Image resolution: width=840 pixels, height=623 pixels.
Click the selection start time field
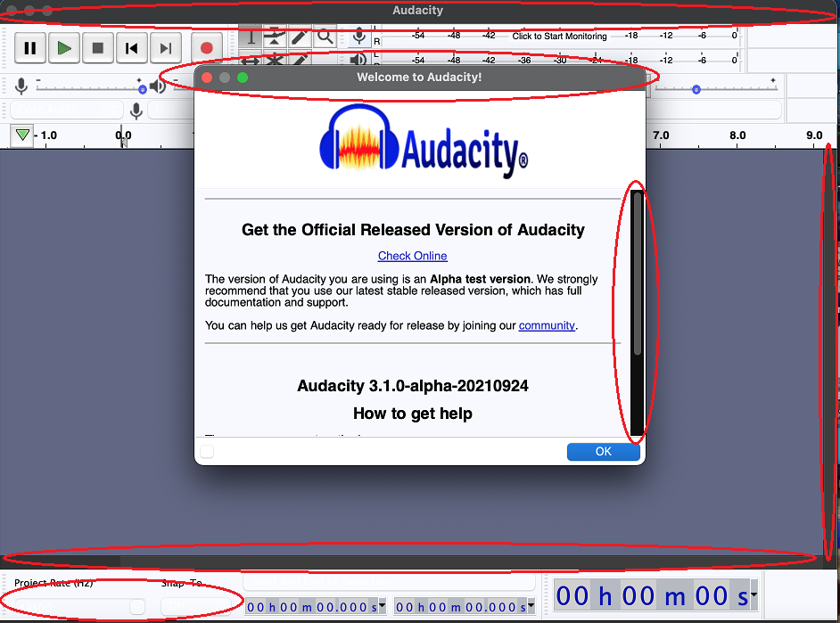point(312,607)
